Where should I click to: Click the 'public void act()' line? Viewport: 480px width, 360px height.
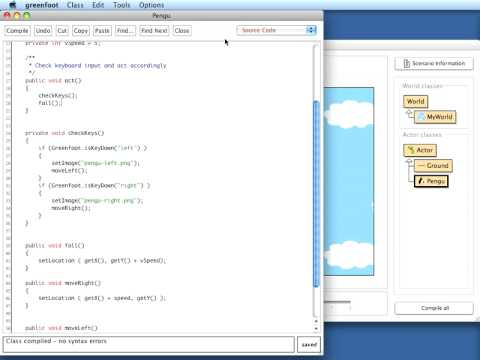[53, 81]
